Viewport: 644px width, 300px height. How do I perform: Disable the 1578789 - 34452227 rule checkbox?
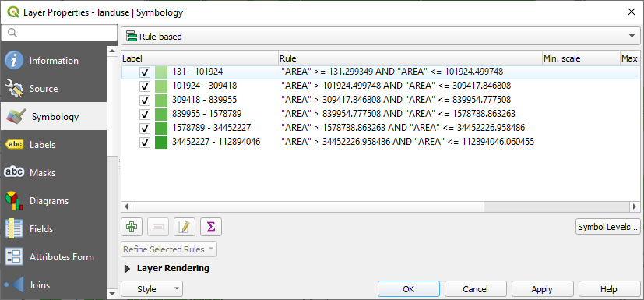[x=145, y=129]
